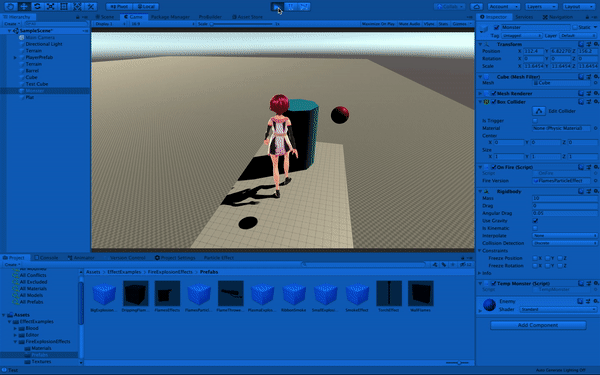Toggle the Monster active checkbox
The image size is (600, 375).
click(x=497, y=28)
